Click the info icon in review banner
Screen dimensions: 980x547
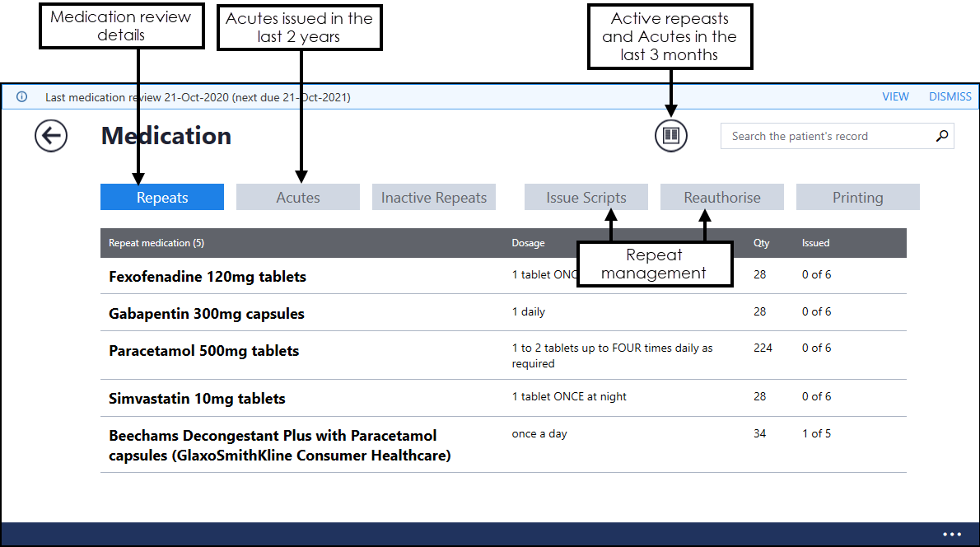point(22,97)
